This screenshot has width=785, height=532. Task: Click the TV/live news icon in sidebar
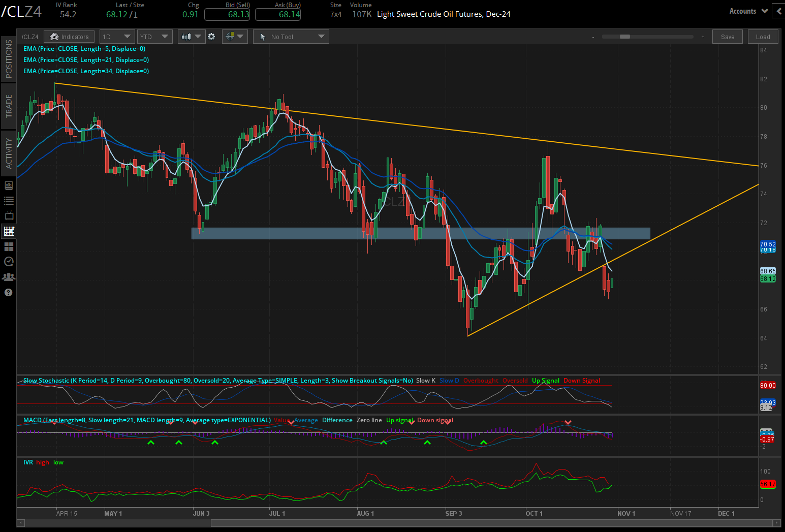click(x=9, y=215)
